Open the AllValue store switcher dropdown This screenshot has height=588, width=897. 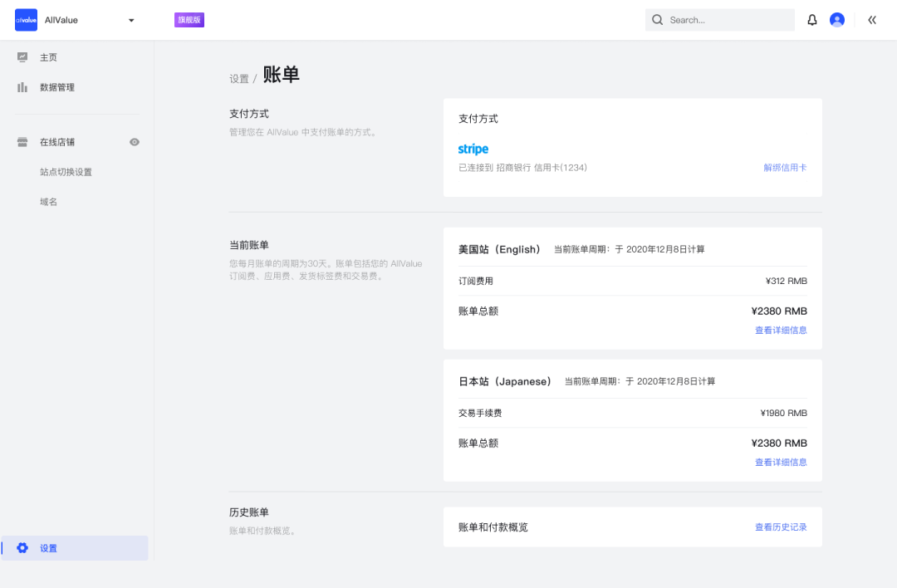point(130,20)
